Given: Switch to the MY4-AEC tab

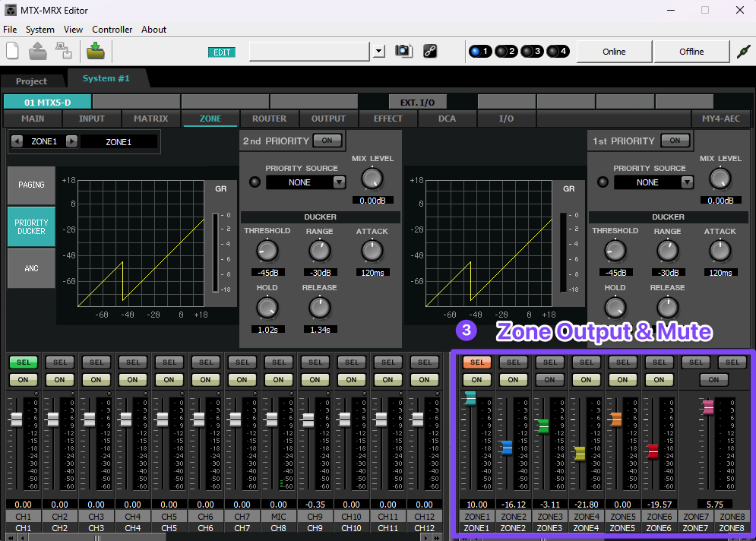Looking at the screenshot, I should [x=721, y=119].
